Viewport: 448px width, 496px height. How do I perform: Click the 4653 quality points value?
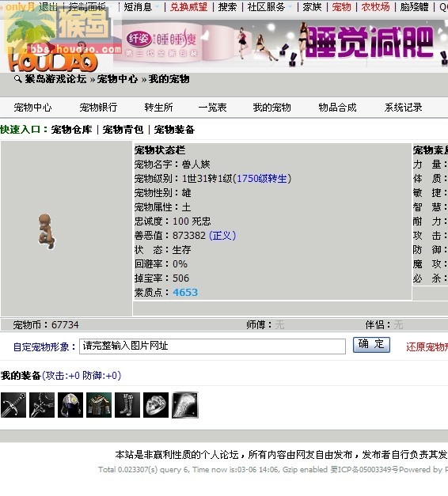coord(185,293)
